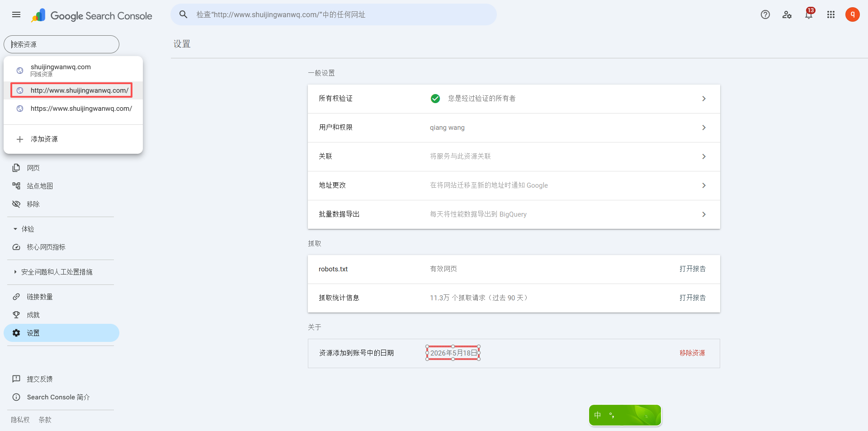The image size is (868, 431).
Task: Click globe icon beside shuijingwanwq.com domain property
Action: [x=20, y=71]
